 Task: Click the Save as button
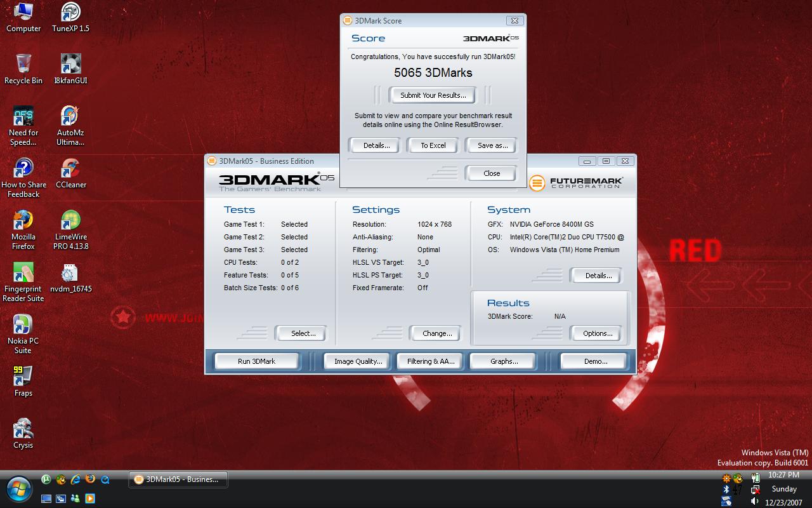tap(492, 145)
